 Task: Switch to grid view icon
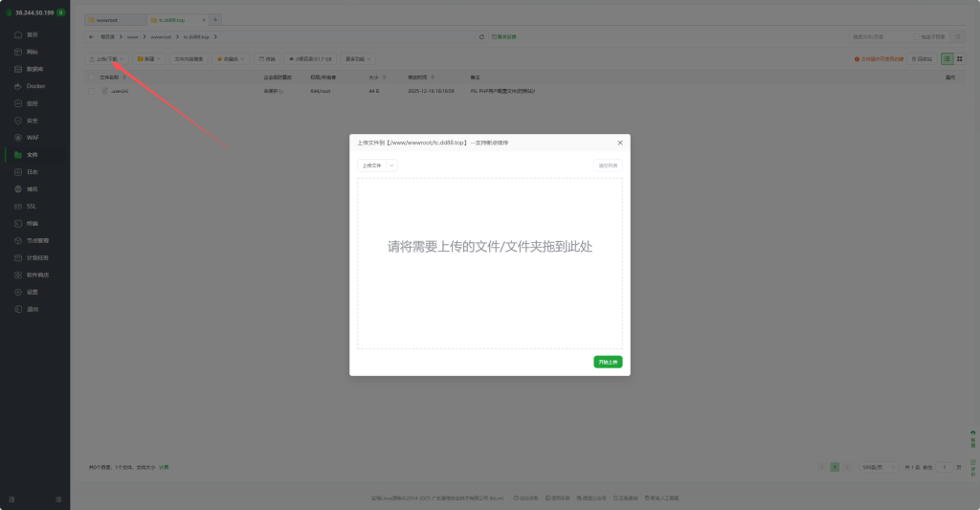point(959,58)
